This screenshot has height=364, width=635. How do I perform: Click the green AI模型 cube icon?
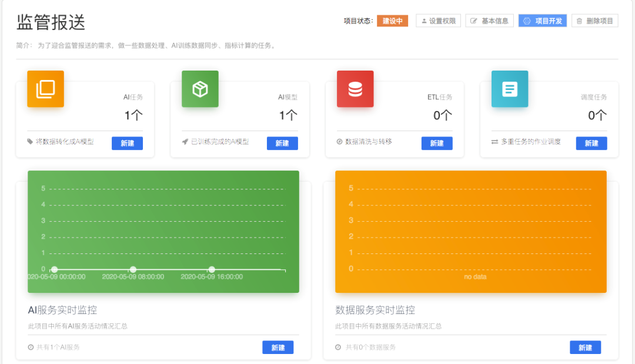pos(200,89)
